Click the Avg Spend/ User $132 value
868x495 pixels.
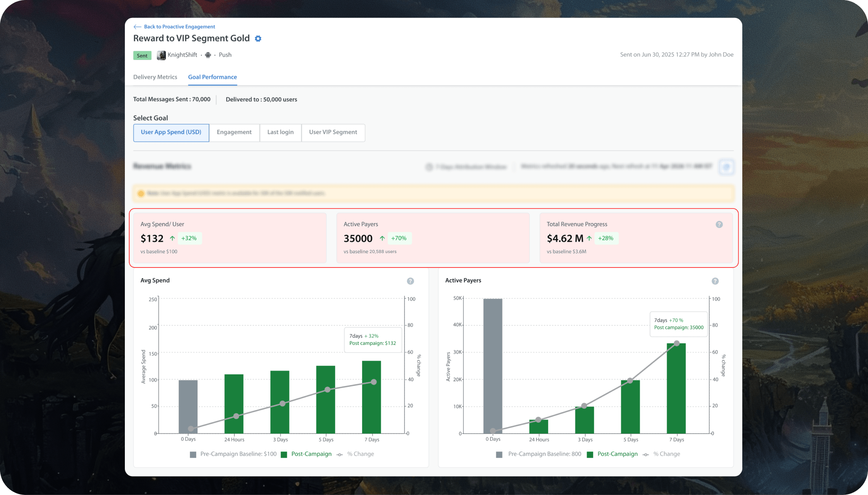(x=152, y=239)
